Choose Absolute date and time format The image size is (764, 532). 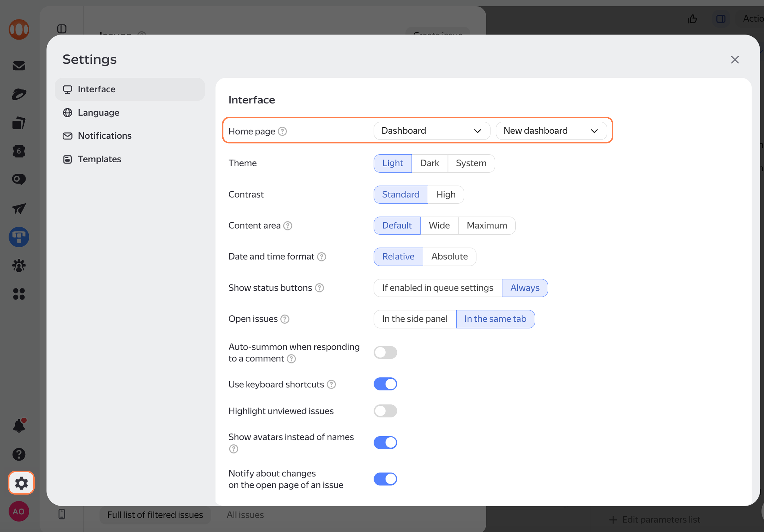pyautogui.click(x=450, y=257)
